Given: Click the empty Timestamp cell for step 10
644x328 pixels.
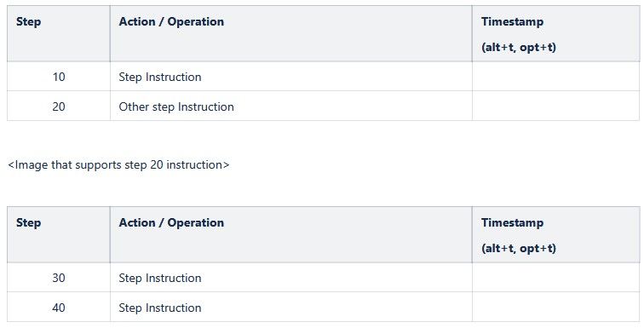Looking at the screenshot, I should 555,77.
